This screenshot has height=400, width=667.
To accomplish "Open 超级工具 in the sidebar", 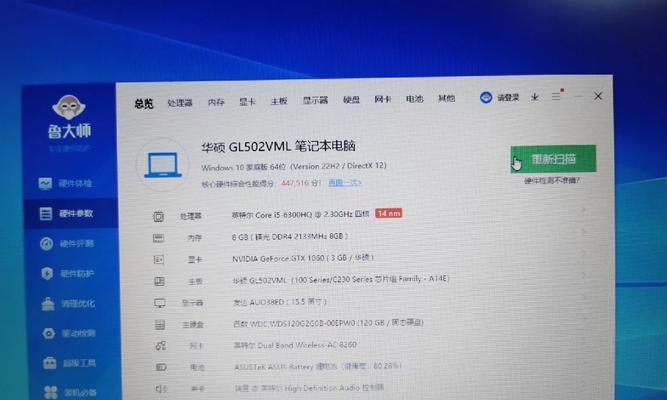I will pos(70,363).
